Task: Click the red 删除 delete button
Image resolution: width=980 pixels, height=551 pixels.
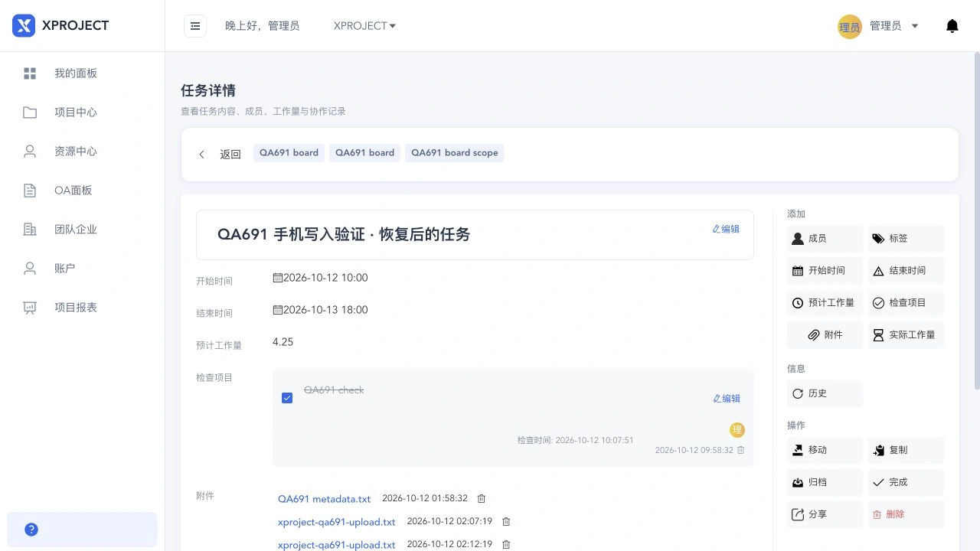Action: click(x=906, y=514)
